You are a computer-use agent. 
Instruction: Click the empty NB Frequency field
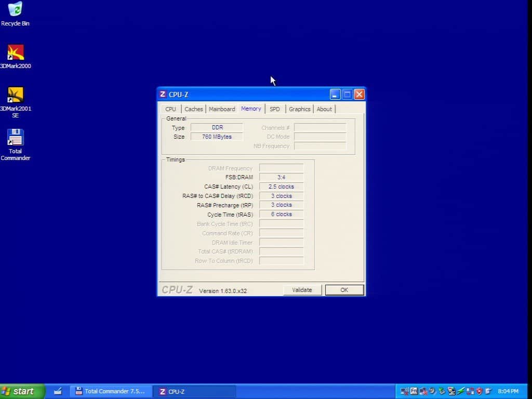320,146
